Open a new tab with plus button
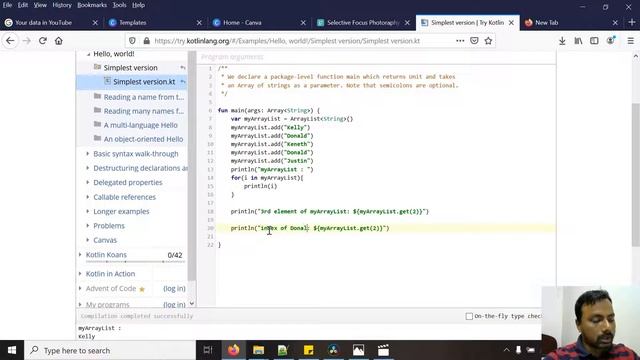640x360 pixels. coord(632,22)
